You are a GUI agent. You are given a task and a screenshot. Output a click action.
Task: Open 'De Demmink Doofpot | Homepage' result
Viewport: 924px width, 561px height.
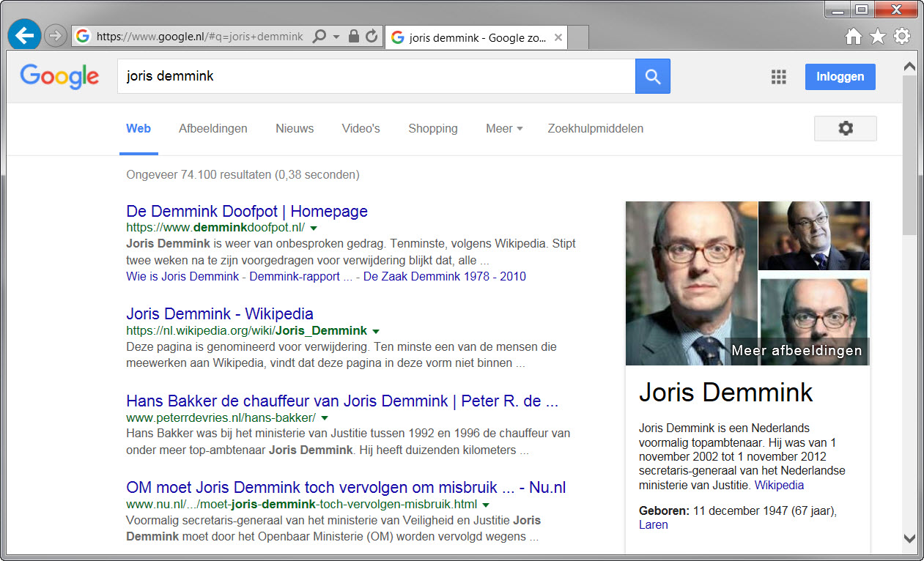tap(247, 212)
